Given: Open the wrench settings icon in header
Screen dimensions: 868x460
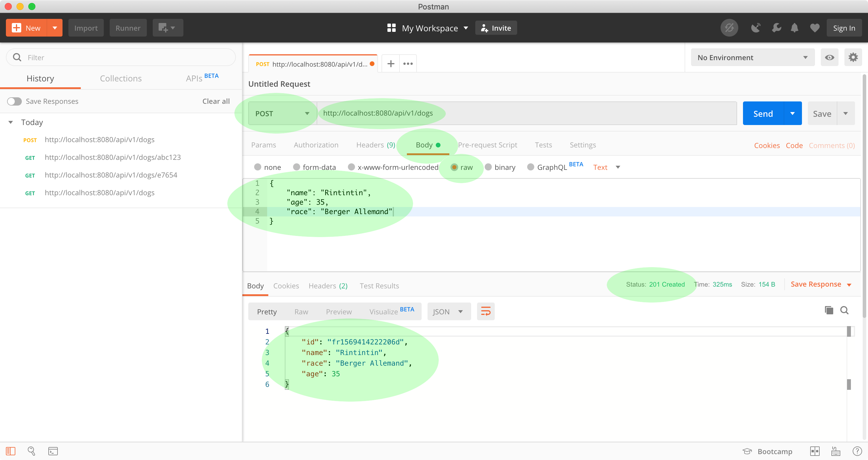Looking at the screenshot, I should click(x=776, y=28).
